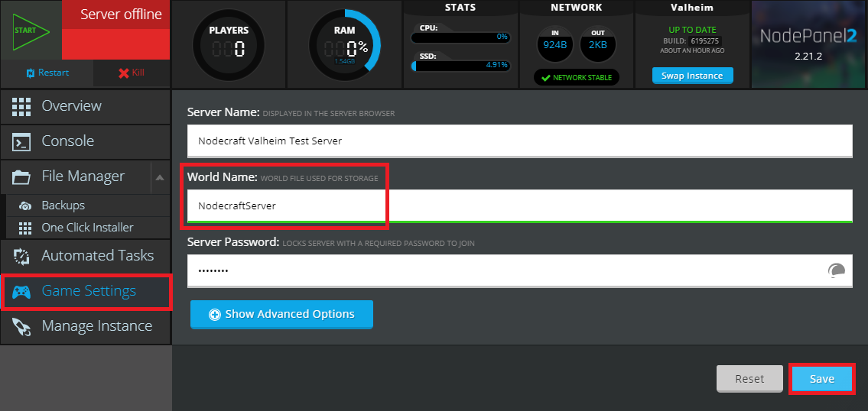Click the Valheim game title
Image resolution: width=868 pixels, height=411 pixels.
click(692, 8)
